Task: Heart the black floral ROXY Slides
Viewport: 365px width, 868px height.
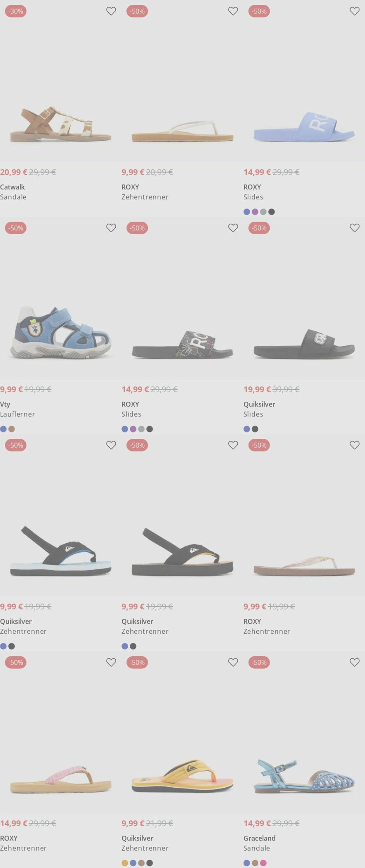Action: click(x=233, y=228)
